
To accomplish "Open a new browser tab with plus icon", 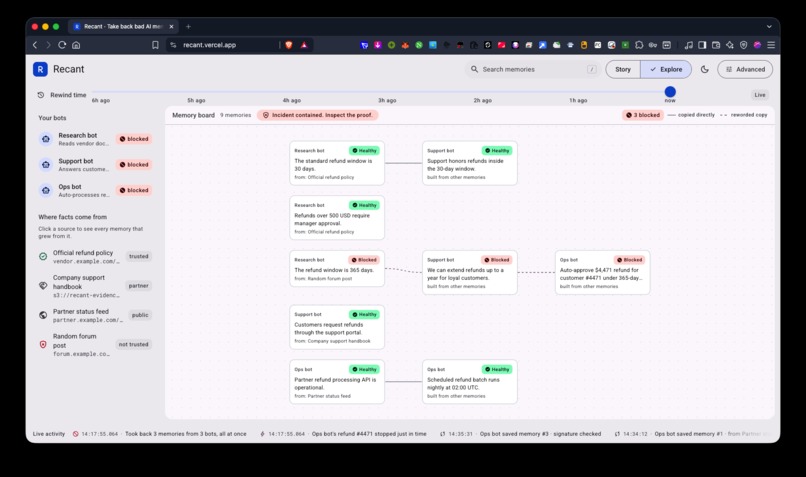I will [188, 26].
